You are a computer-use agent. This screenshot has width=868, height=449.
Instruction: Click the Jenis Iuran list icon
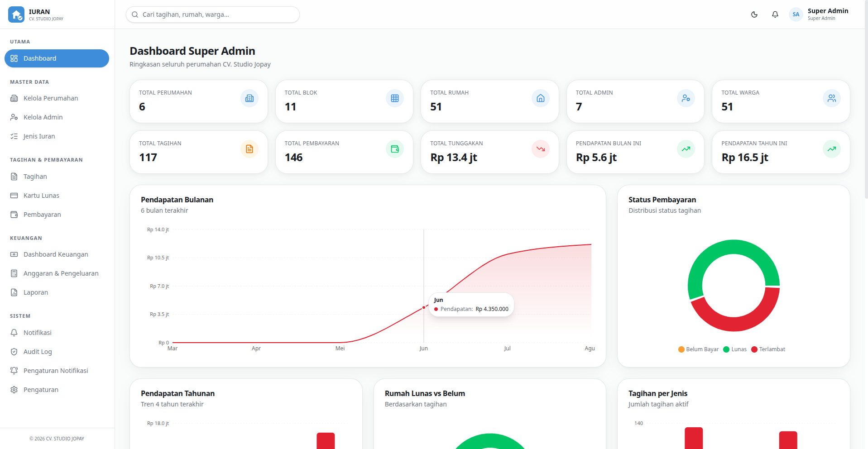tap(14, 136)
